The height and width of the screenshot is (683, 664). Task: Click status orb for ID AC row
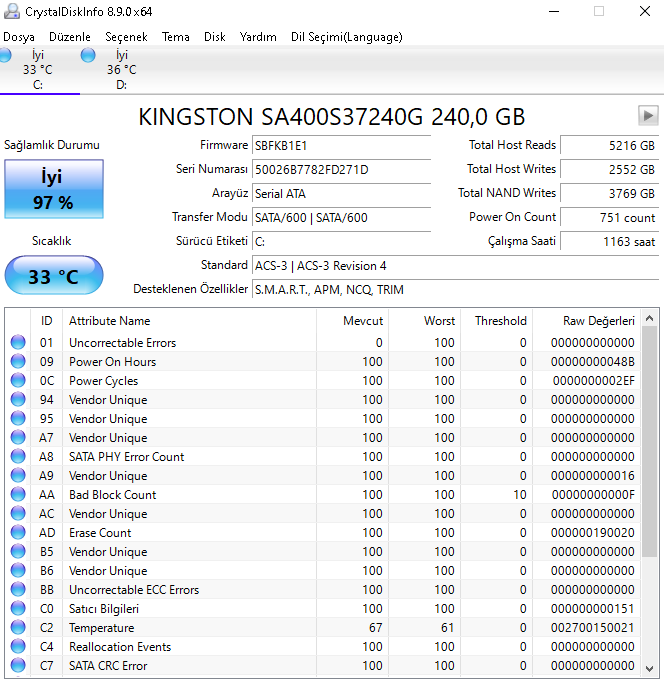(18, 513)
